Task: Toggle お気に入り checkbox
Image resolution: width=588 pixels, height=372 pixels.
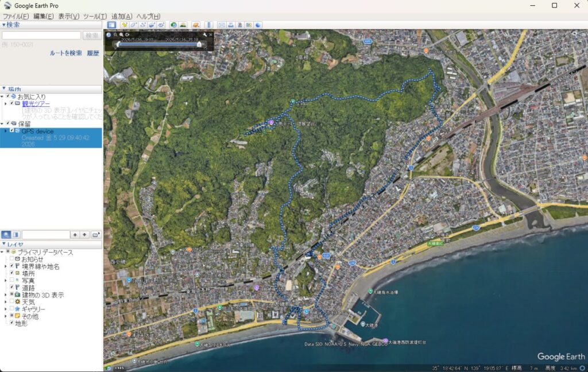Action: (7, 96)
